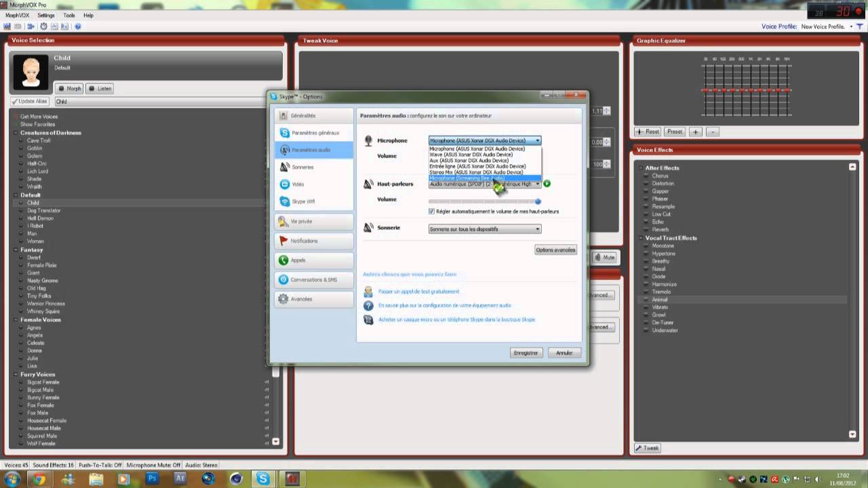Open the Haut-parleurs device dropdown
This screenshot has height=488, width=868.
pos(485,184)
